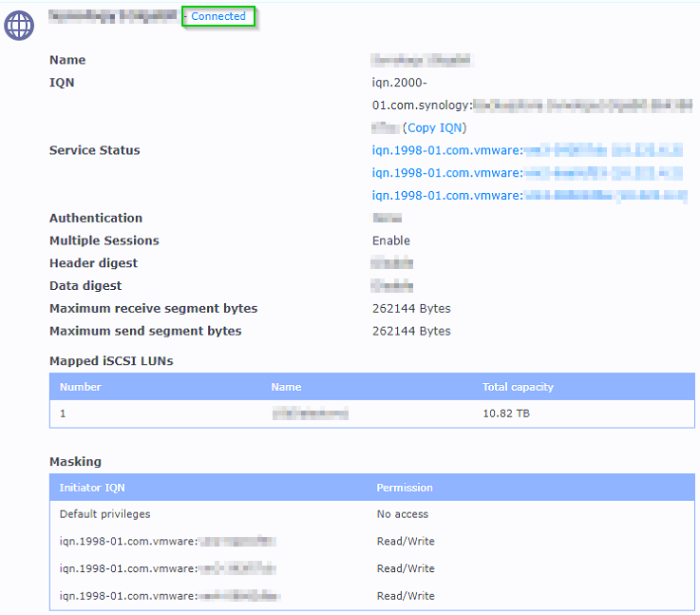Click the Number column header in LUN table
The width and height of the screenshot is (700, 615).
pos(81,387)
